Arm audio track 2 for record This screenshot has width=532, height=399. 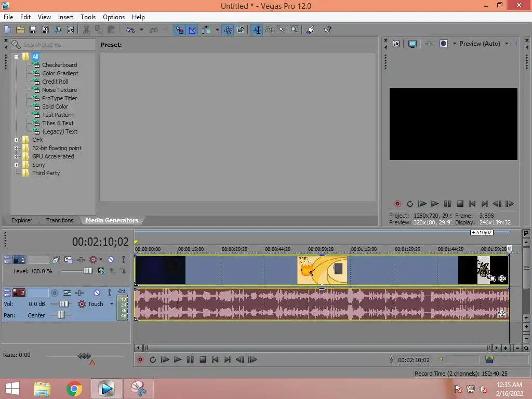pyautogui.click(x=54, y=293)
